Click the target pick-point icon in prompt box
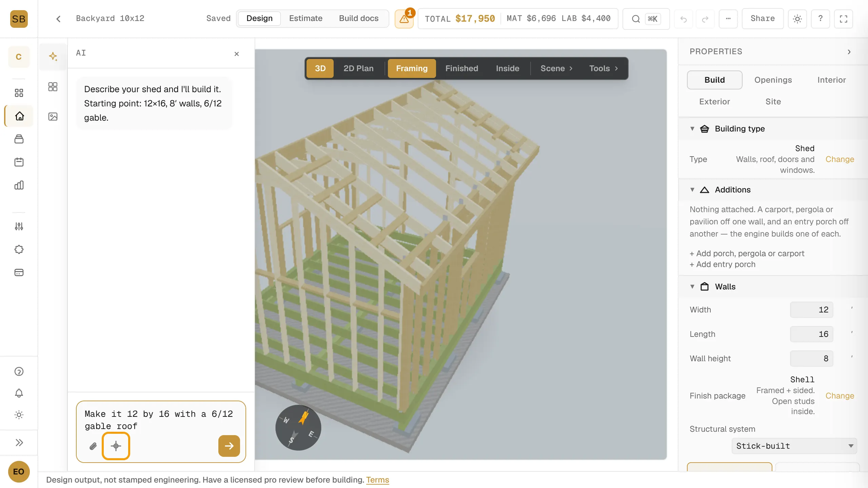Image resolution: width=868 pixels, height=488 pixels. click(x=116, y=446)
